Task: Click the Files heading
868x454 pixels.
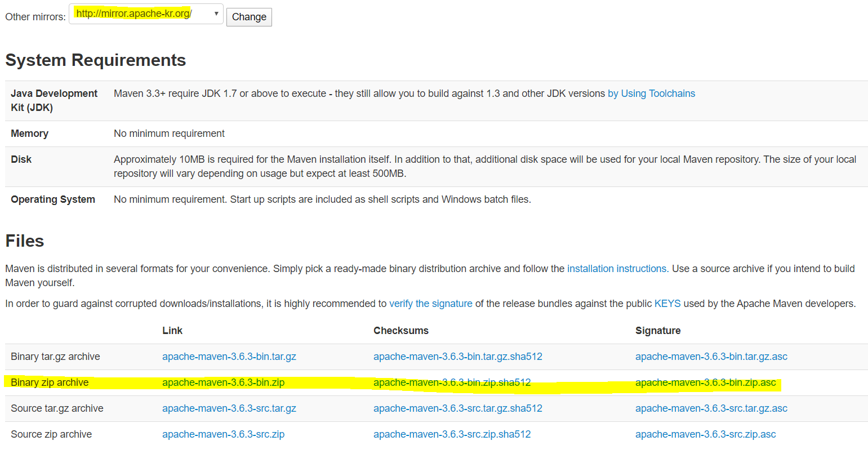Action: coord(25,241)
